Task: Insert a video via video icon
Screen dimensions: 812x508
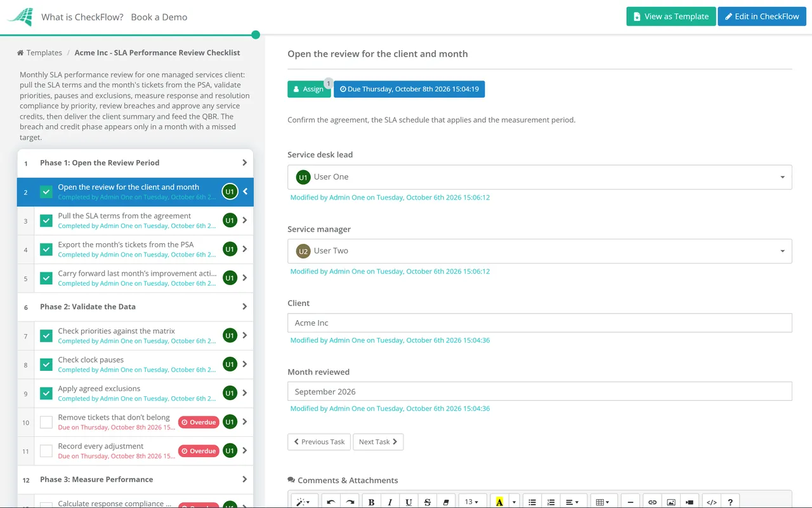Action: pyautogui.click(x=690, y=502)
